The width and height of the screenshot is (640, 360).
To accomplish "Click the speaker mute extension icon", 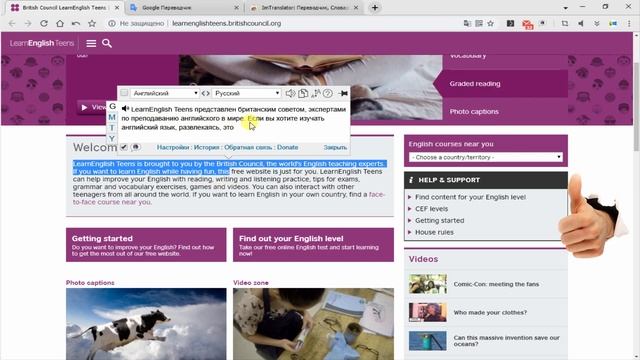I will (580, 24).
